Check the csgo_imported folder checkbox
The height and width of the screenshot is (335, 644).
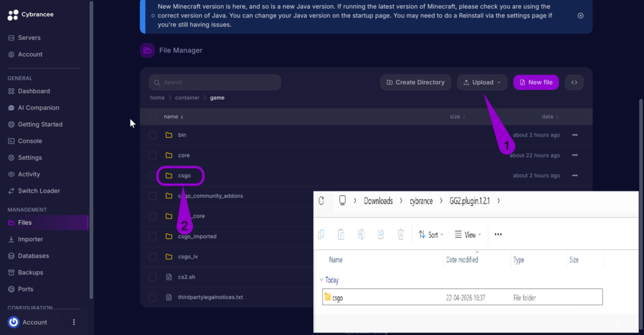152,236
